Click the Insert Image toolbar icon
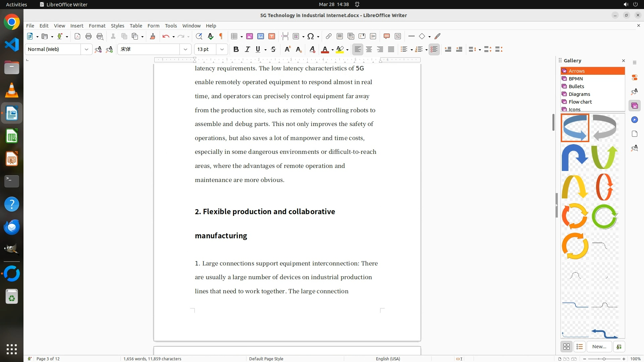 [x=250, y=36]
